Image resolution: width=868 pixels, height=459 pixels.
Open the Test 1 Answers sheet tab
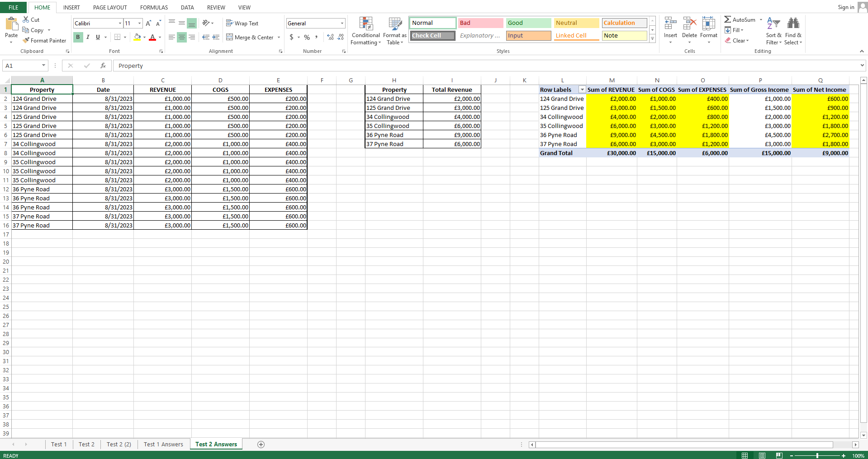(163, 445)
